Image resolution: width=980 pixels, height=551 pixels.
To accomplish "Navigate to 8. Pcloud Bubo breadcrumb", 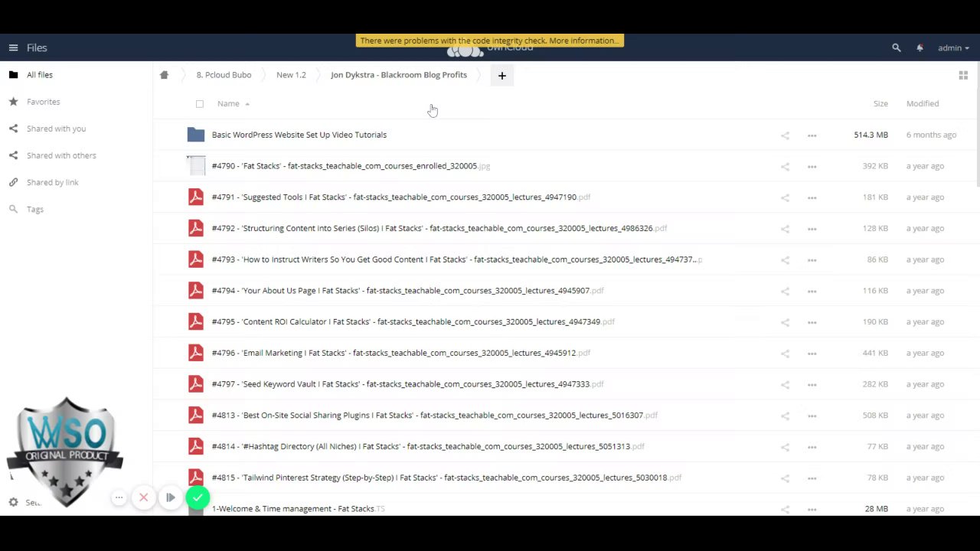I will tap(224, 75).
